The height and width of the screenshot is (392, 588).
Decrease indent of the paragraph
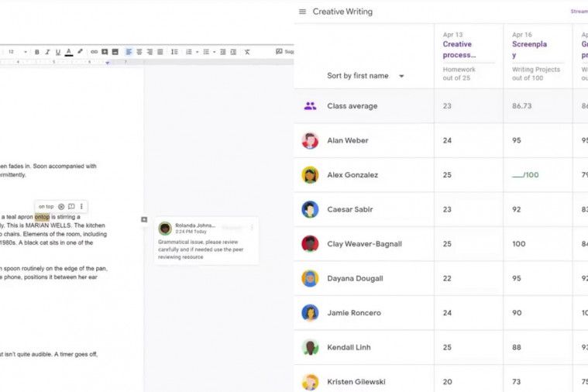223,52
